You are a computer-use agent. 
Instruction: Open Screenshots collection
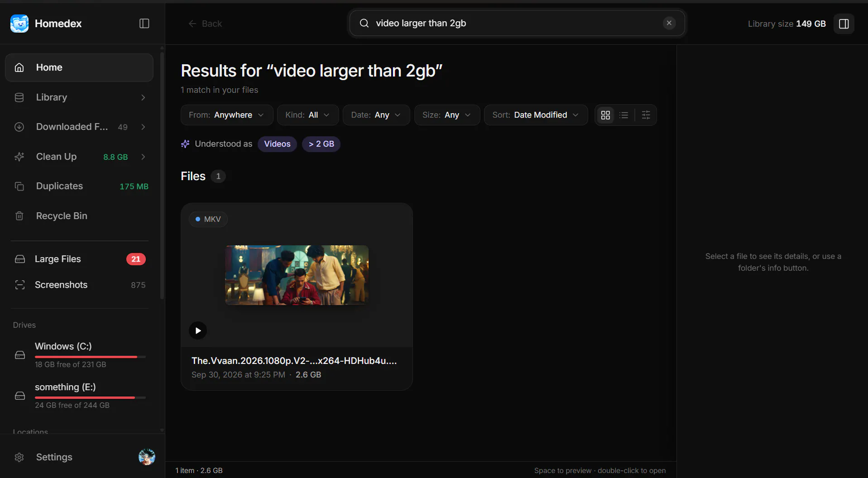[79, 285]
